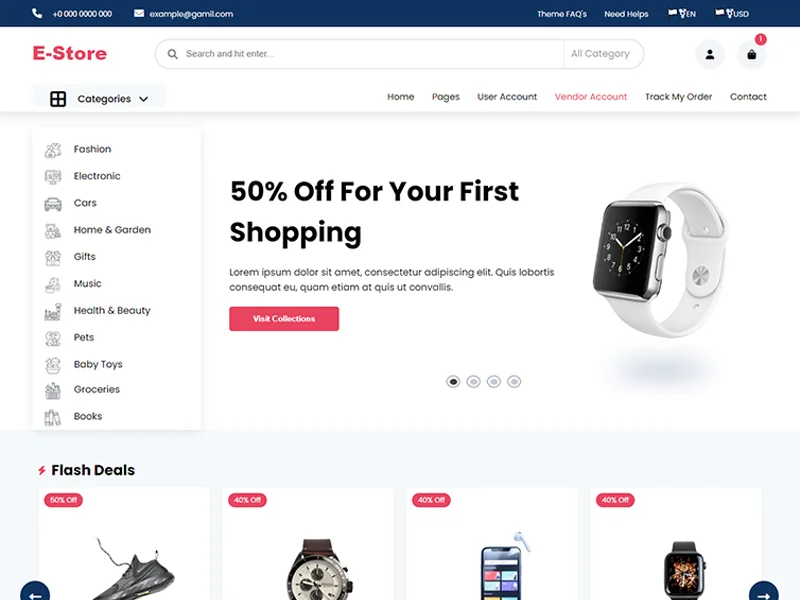This screenshot has height=600, width=800.
Task: Select the first slider dot indicator
Action: [x=453, y=382]
